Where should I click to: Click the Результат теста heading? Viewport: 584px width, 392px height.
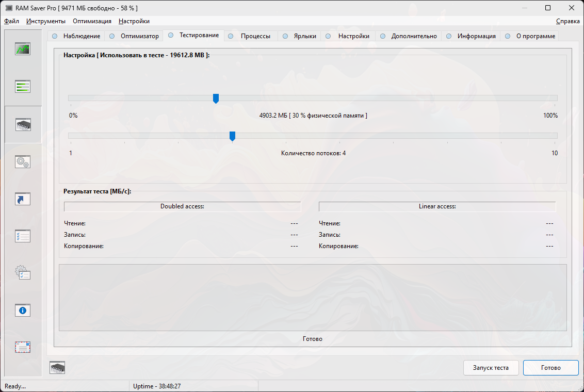(97, 191)
